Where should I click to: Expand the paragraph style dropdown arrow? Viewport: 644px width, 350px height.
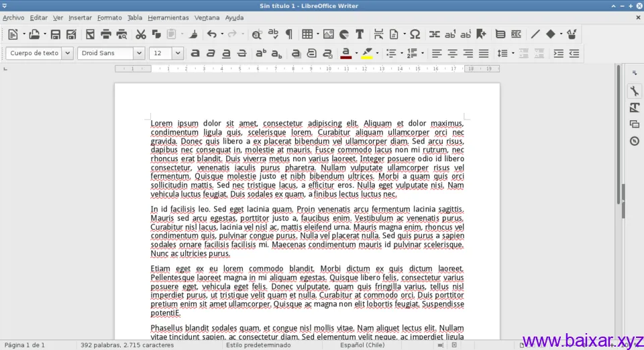(67, 53)
